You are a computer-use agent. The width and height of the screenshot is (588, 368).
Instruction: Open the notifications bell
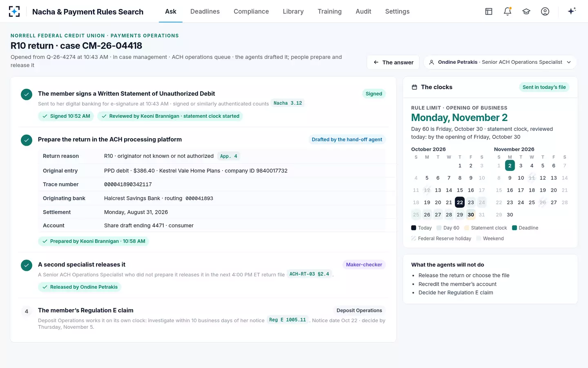click(x=508, y=11)
